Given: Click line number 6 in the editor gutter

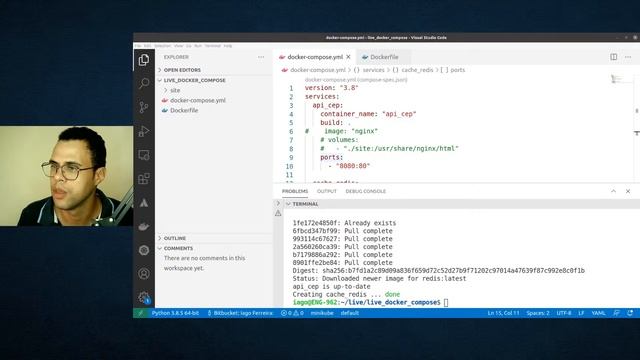Looking at the screenshot, I should pyautogui.click(x=291, y=131).
